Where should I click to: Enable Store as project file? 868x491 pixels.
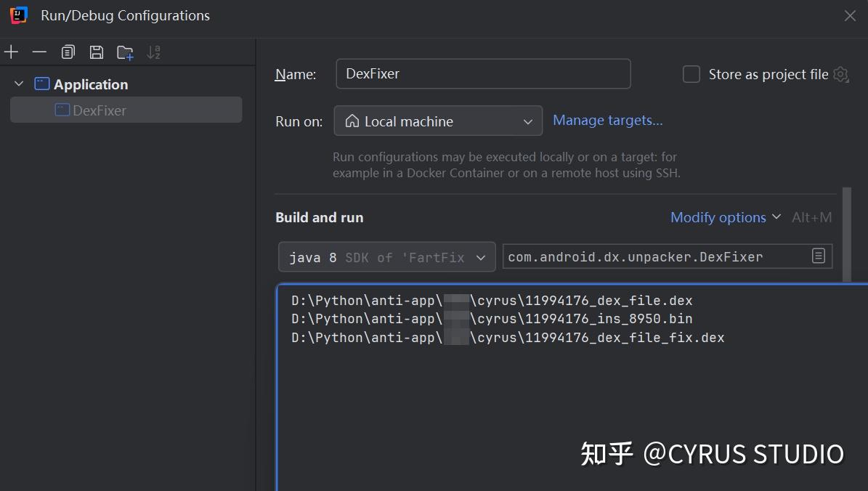691,73
